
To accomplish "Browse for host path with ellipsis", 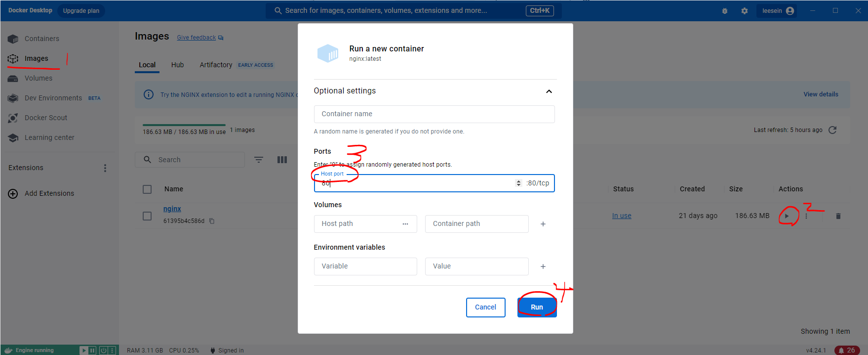I will coord(405,224).
